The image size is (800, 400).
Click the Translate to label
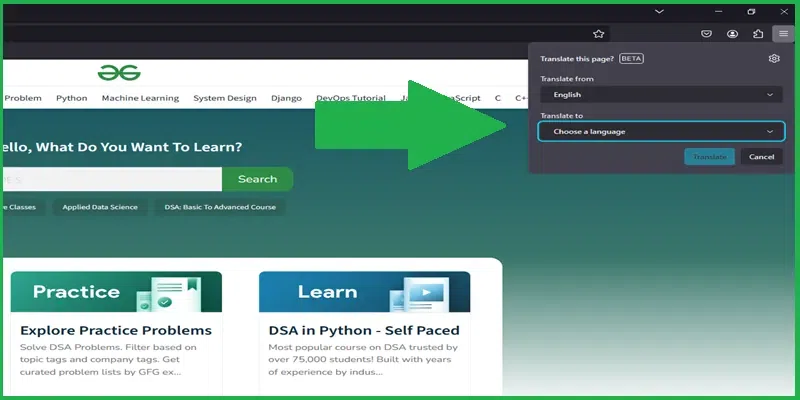point(561,116)
